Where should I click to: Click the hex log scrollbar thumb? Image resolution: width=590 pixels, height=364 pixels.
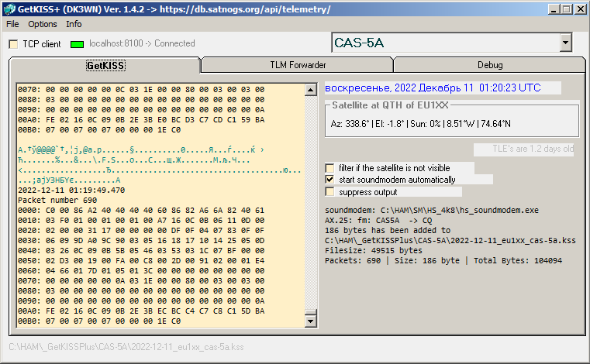(310, 312)
